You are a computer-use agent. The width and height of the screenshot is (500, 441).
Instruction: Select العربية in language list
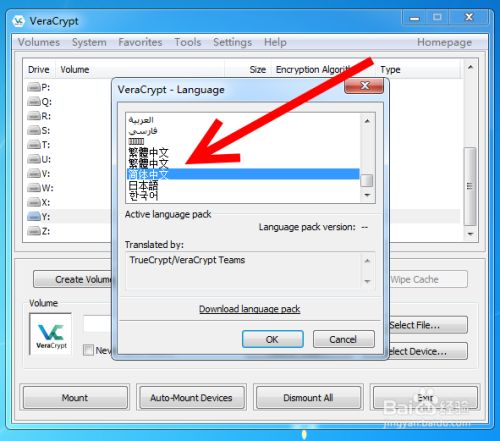(243, 120)
